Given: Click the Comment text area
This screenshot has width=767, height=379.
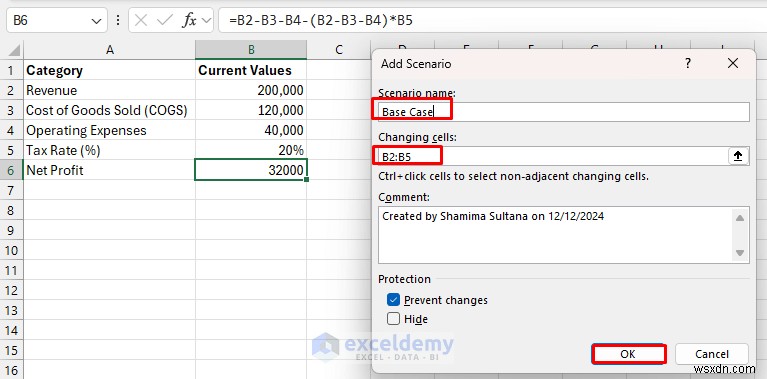Looking at the screenshot, I should point(555,235).
